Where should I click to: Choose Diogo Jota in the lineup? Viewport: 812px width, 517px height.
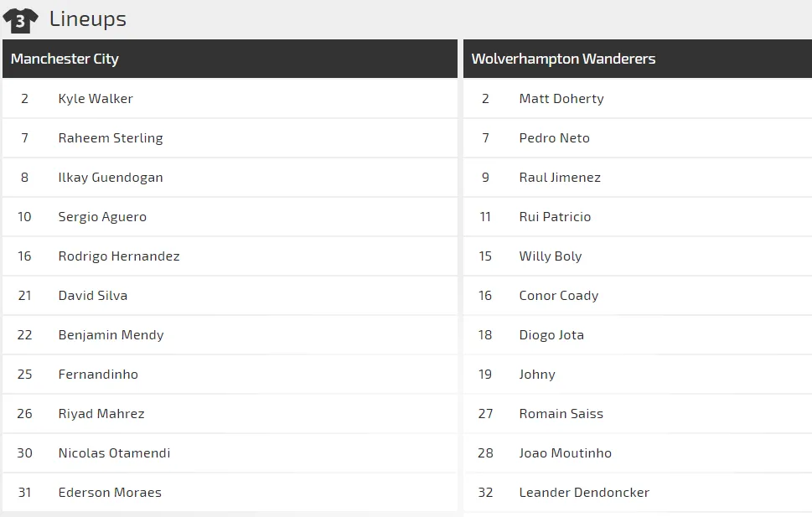551,335
